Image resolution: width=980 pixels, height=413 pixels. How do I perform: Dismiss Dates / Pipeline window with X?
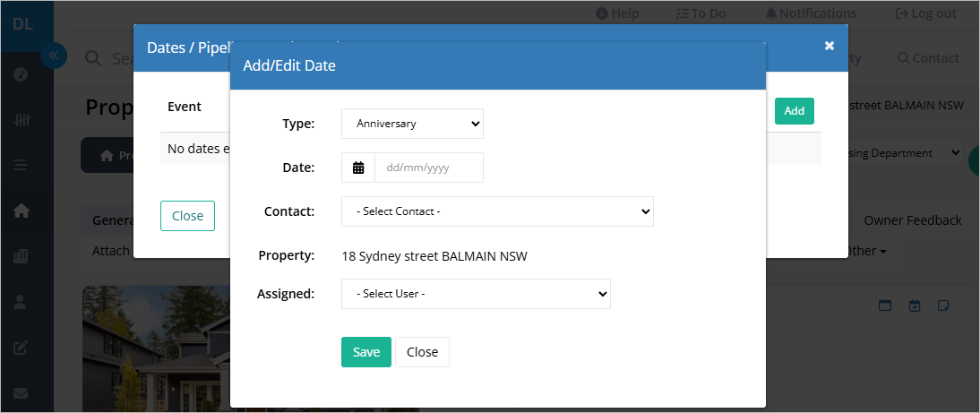830,46
